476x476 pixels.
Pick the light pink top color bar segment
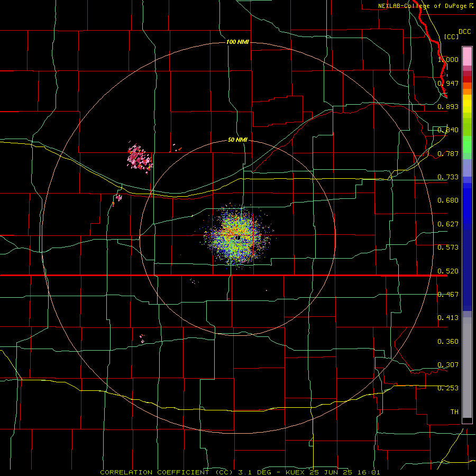point(467,56)
